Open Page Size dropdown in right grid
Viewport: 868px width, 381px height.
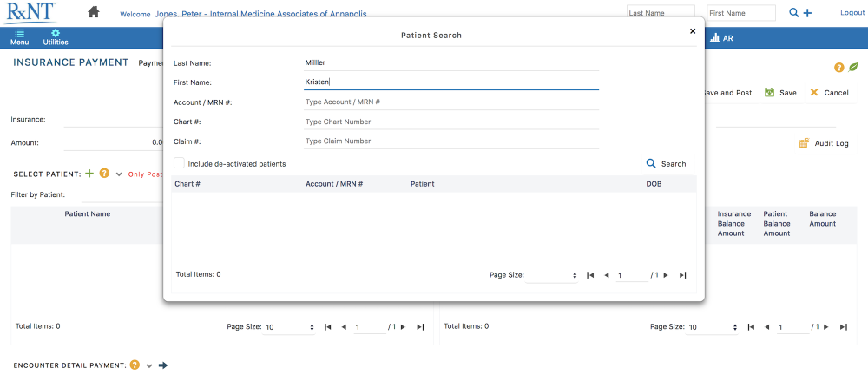[x=713, y=327]
